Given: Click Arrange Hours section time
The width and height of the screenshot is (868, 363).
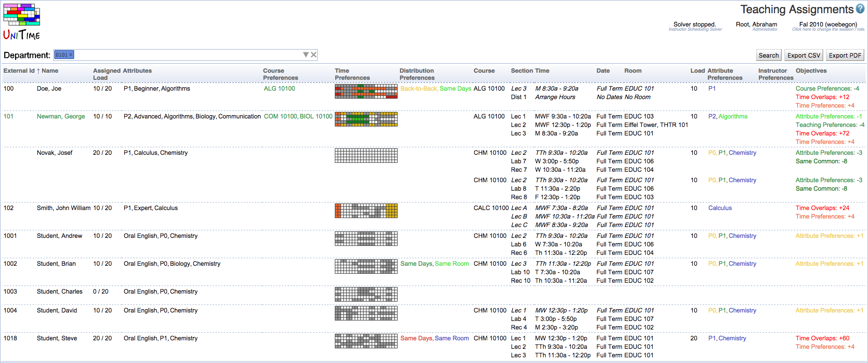Looking at the screenshot, I should click(555, 97).
